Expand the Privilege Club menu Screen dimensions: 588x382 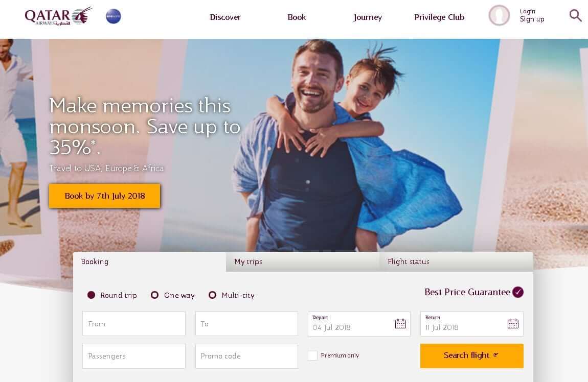(x=439, y=17)
